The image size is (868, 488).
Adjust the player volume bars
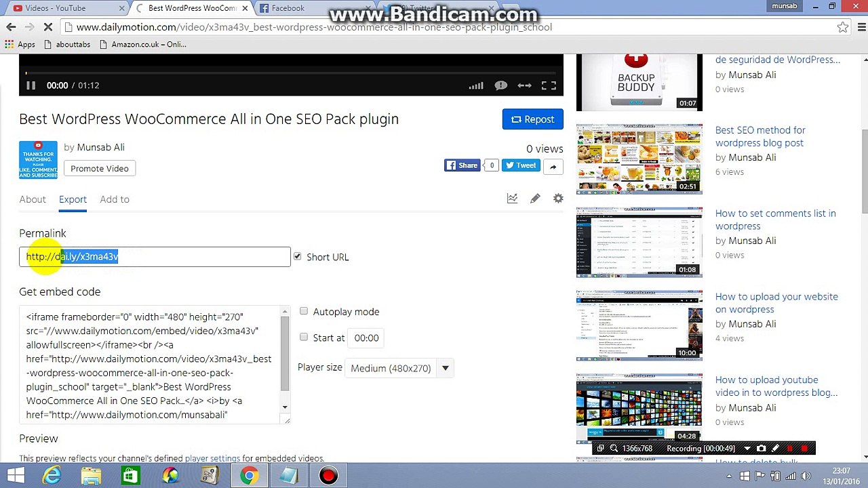pyautogui.click(x=476, y=85)
